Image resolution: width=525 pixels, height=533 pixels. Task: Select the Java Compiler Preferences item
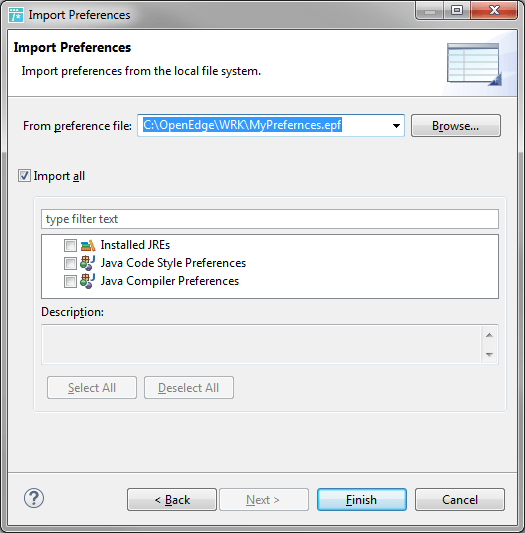click(170, 281)
